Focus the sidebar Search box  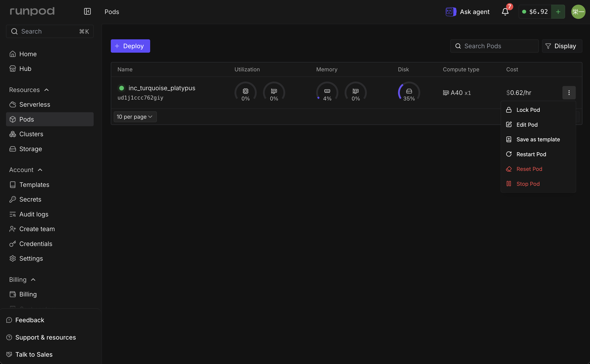(x=50, y=31)
